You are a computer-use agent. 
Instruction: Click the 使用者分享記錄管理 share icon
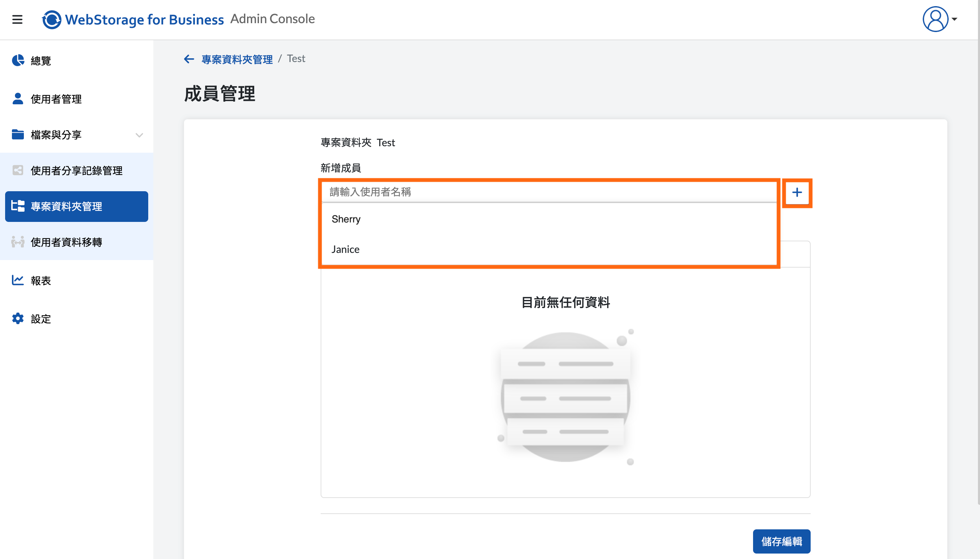coord(18,170)
